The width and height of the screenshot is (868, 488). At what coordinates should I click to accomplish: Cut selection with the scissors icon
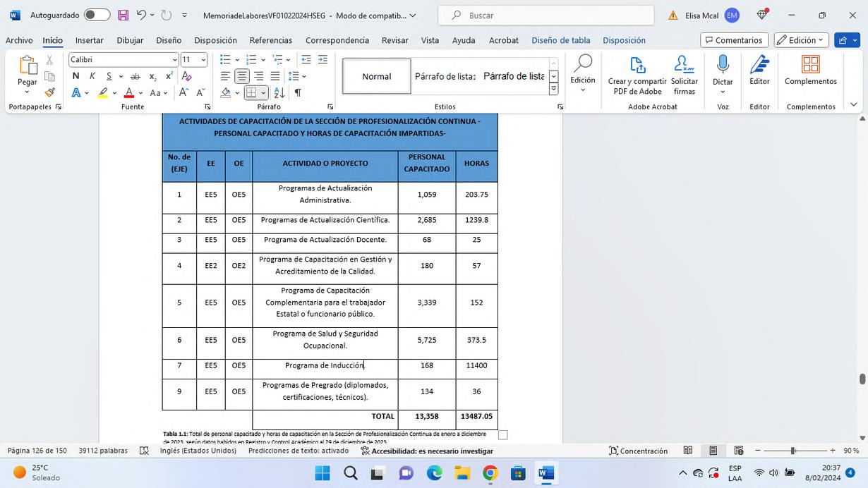[50, 60]
